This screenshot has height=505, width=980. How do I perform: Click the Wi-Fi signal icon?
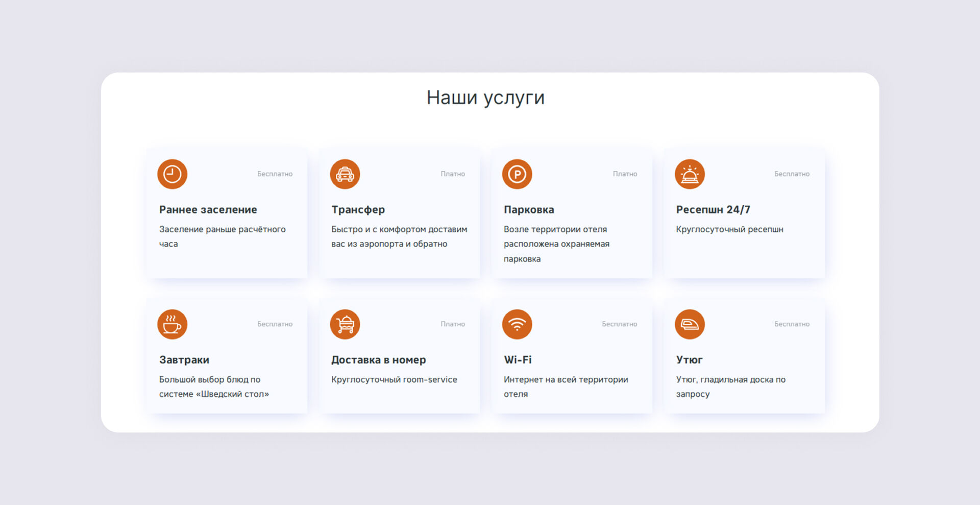coord(517,324)
